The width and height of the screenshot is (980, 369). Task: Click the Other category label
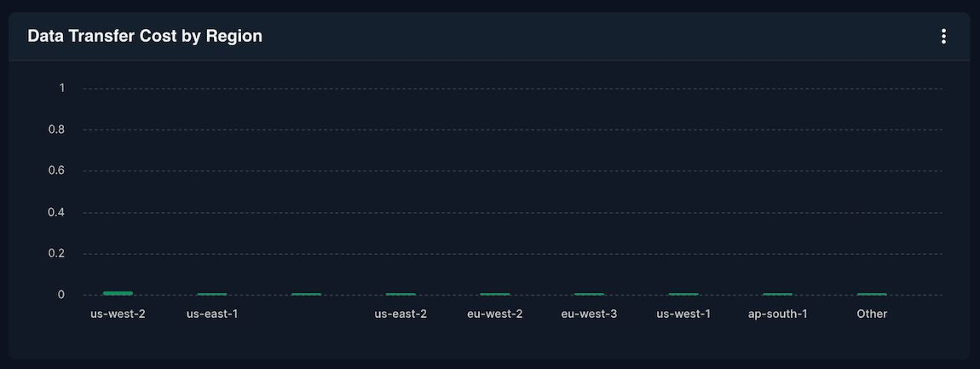pyautogui.click(x=872, y=314)
